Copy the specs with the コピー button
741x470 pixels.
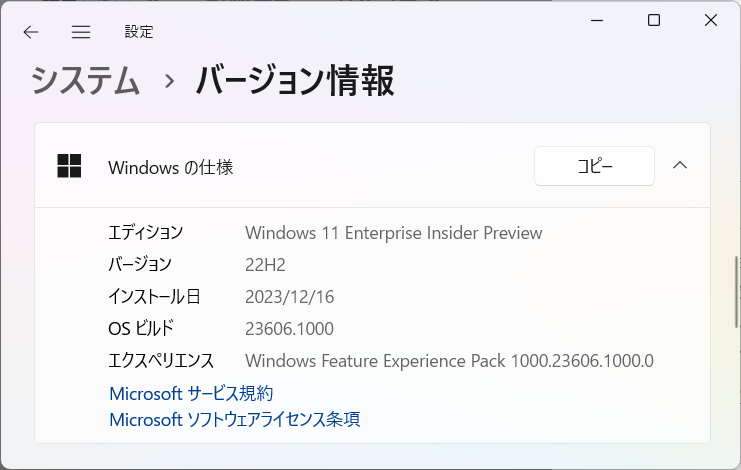(x=594, y=166)
